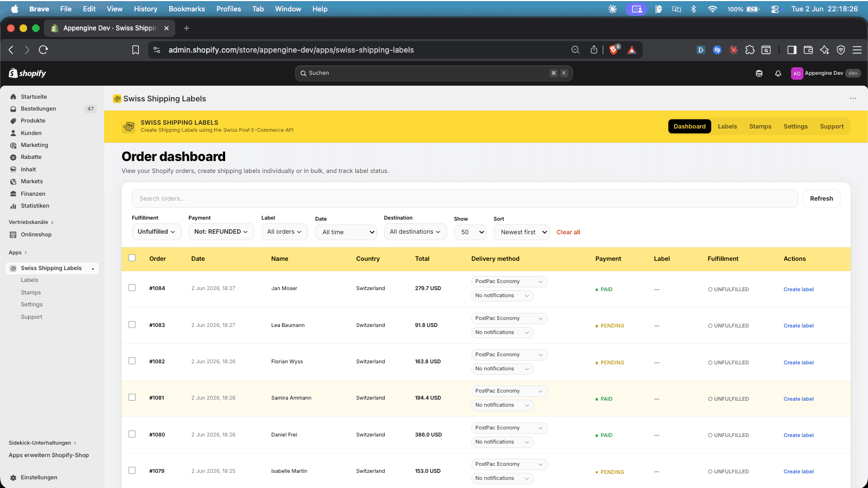Open the Date All time dropdown
Screen dimensions: 868x488
(346, 232)
